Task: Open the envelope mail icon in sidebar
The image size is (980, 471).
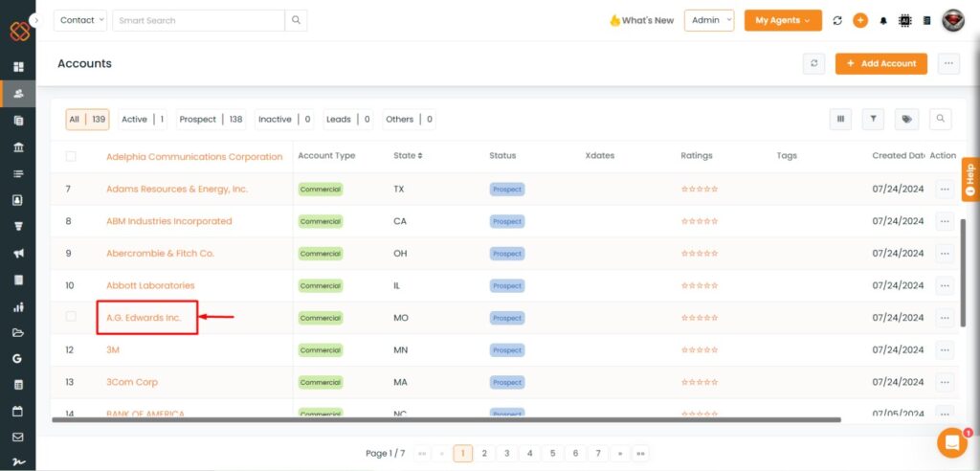Action: pos(18,437)
